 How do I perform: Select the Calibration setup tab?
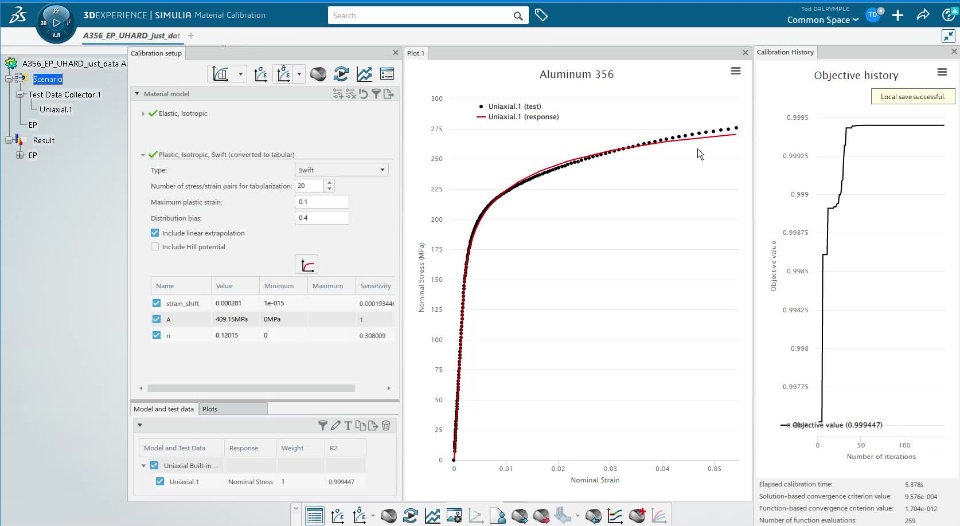(x=156, y=53)
